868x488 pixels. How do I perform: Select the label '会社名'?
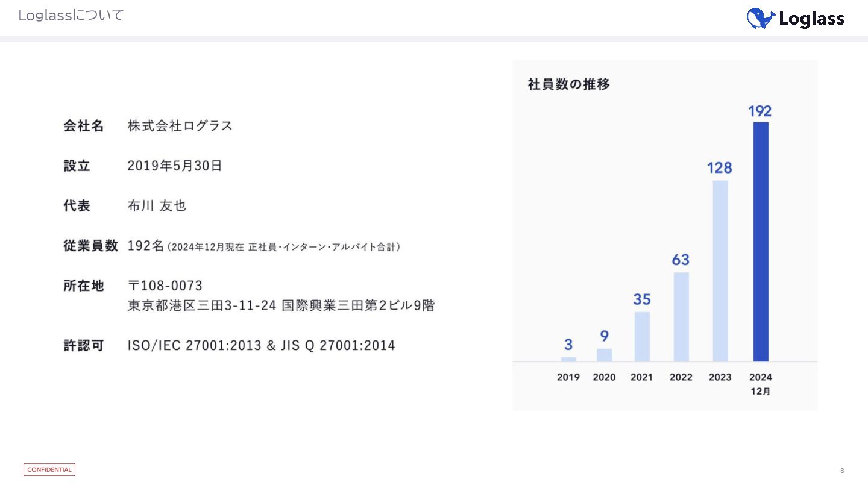tap(84, 126)
